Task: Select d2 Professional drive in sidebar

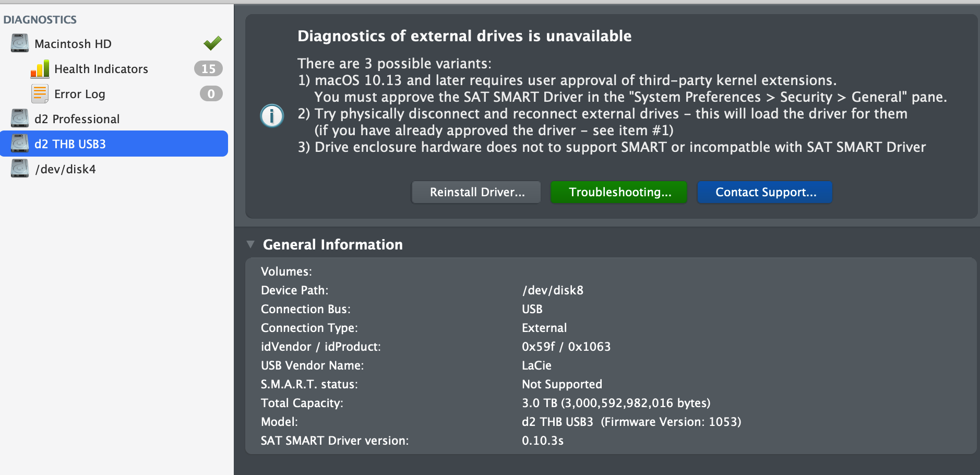Action: 77,119
